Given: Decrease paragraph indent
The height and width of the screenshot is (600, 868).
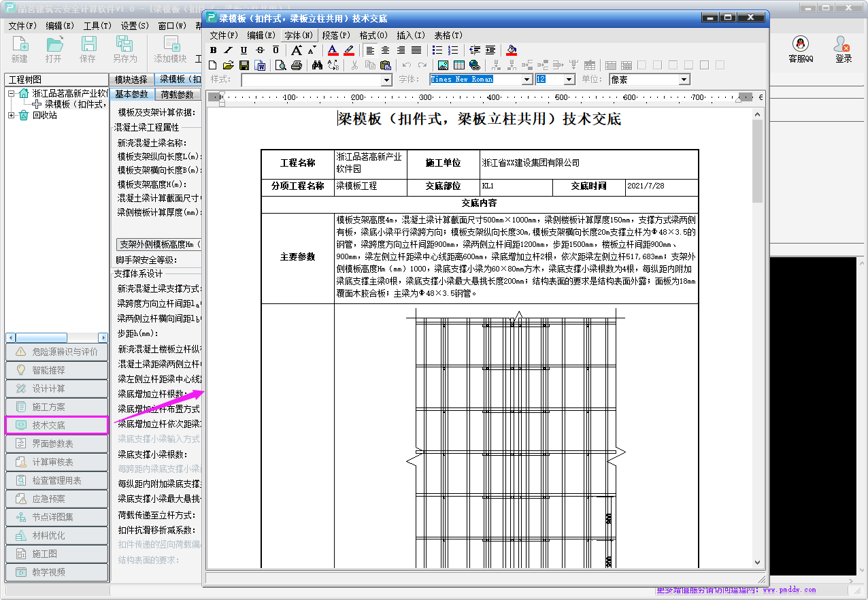Looking at the screenshot, I should coord(475,50).
